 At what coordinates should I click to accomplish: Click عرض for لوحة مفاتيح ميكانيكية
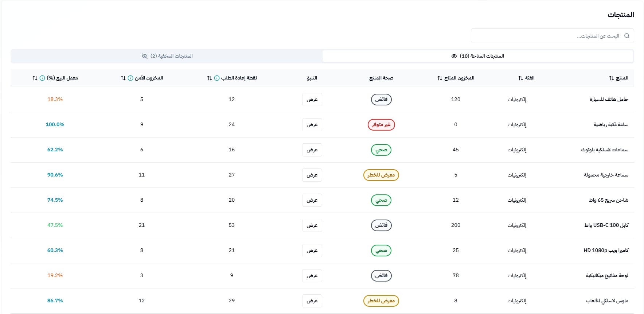tap(312, 276)
